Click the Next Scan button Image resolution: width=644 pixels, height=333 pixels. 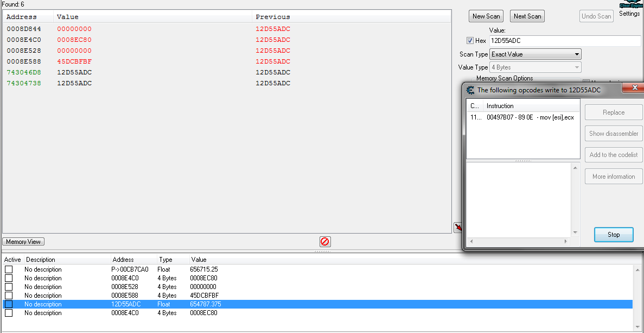[527, 16]
